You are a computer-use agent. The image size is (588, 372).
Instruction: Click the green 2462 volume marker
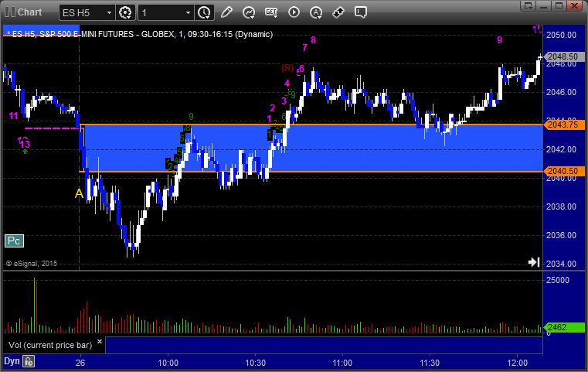click(x=563, y=327)
